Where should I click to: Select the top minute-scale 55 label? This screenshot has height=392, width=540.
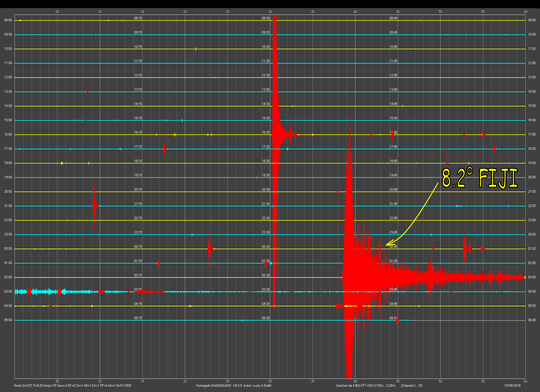pyautogui.click(x=483, y=12)
